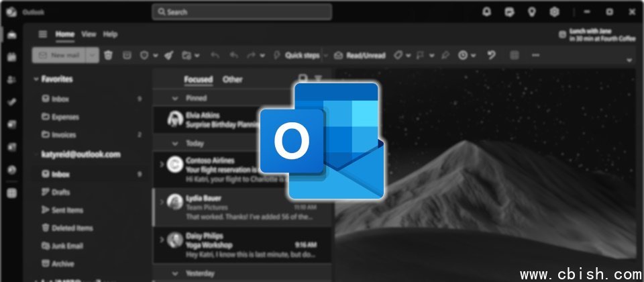Open the Lydia Bauer Team Pictures email
The image size is (644, 282).
pyautogui.click(x=241, y=207)
